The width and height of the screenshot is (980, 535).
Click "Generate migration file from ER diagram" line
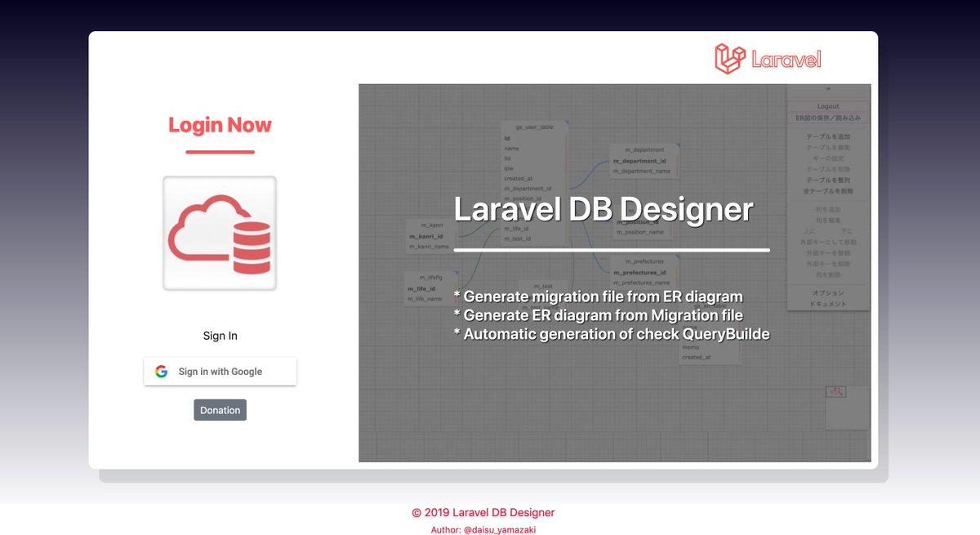598,296
